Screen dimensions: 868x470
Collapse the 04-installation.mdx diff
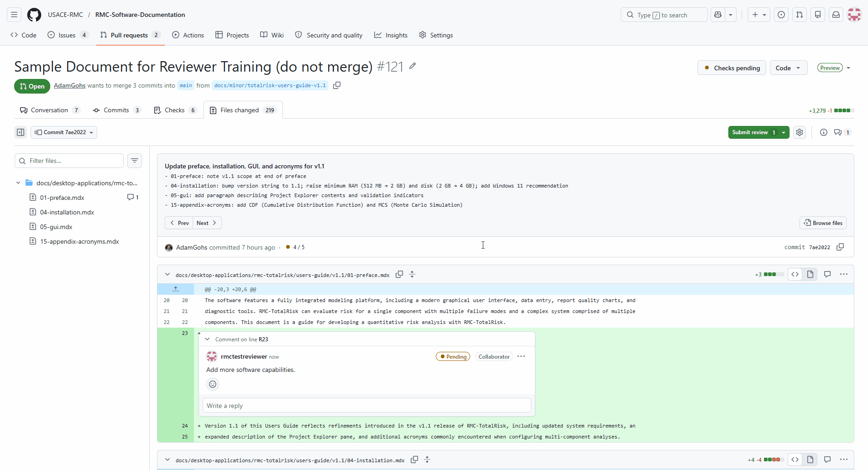[167, 460]
